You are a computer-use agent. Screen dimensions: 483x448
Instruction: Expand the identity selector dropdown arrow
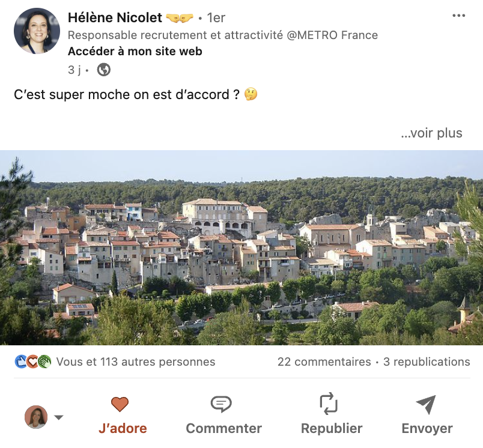tap(58, 417)
